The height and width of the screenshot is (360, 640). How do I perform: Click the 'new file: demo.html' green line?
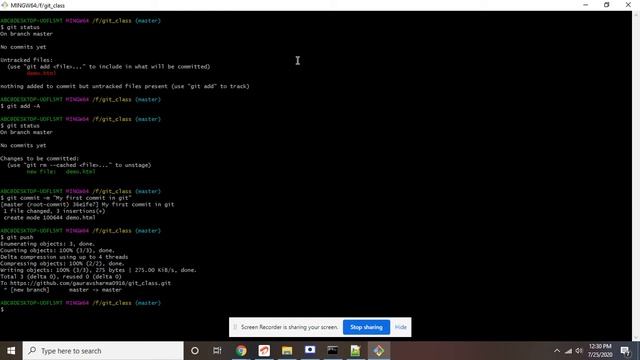(x=61, y=171)
